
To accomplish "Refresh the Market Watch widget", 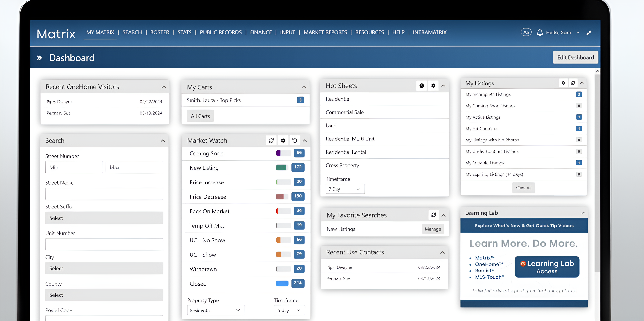I will 271,141.
